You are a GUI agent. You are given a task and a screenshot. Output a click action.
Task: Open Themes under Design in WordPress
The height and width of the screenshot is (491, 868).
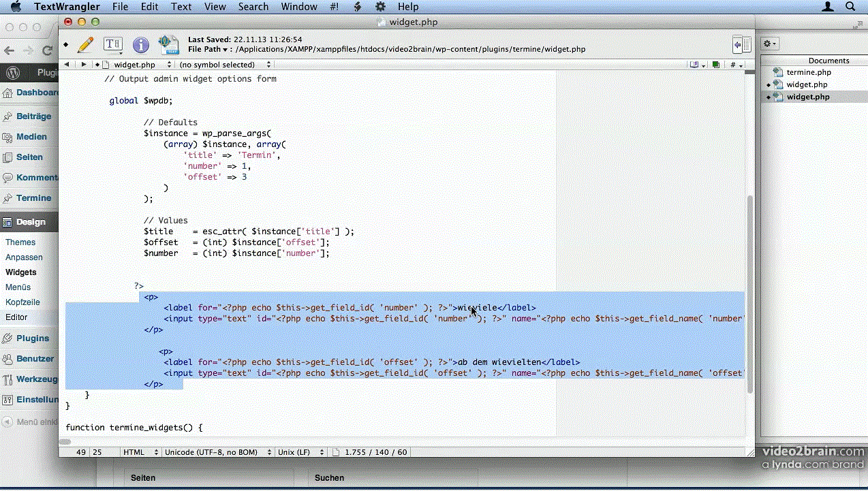tap(20, 242)
